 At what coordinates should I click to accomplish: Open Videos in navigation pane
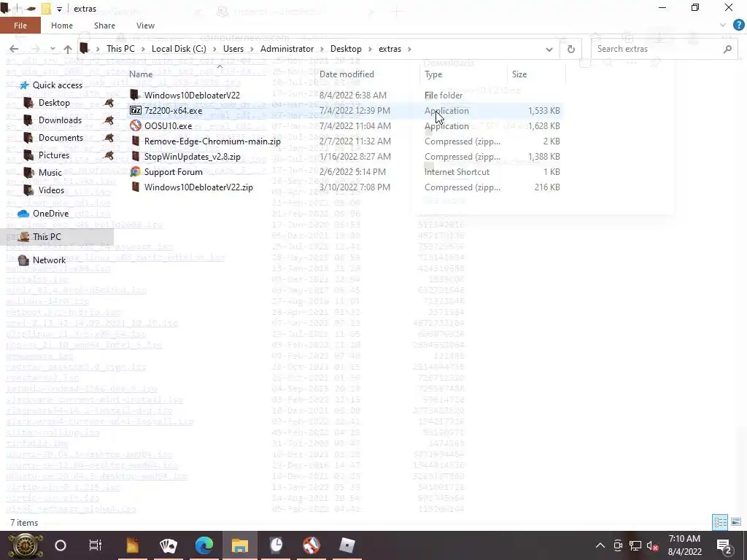[x=51, y=190]
